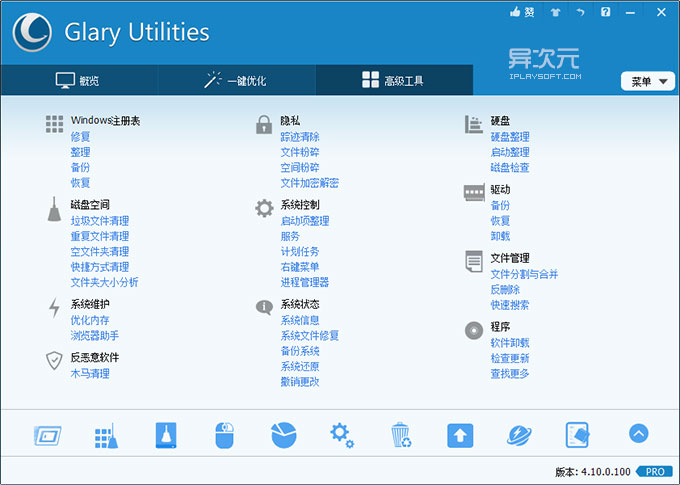Screen dimensions: 680x485
Task: Open 修复 under Windows注册表
Action: pos(80,137)
